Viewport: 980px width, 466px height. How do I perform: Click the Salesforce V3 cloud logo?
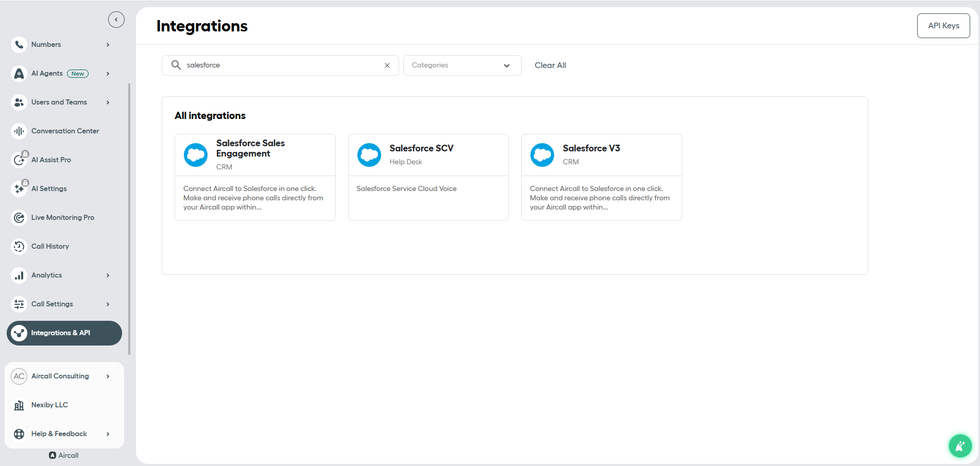(542, 155)
